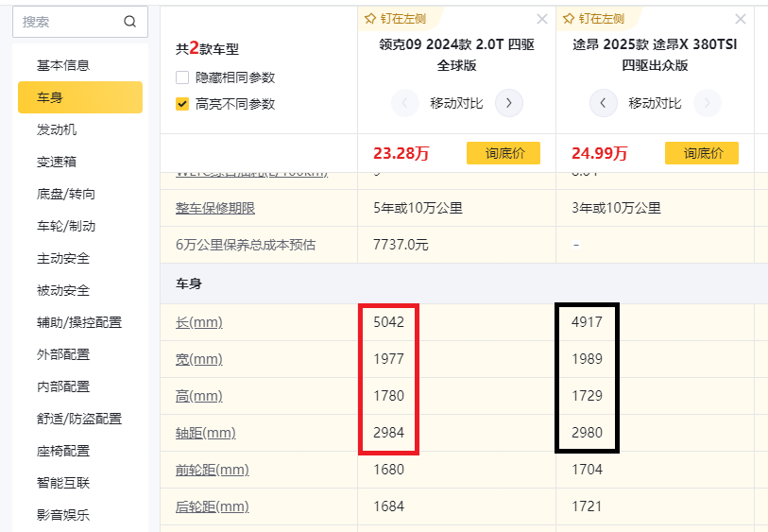Click front track value 1704
768x532 pixels.
pyautogui.click(x=588, y=470)
